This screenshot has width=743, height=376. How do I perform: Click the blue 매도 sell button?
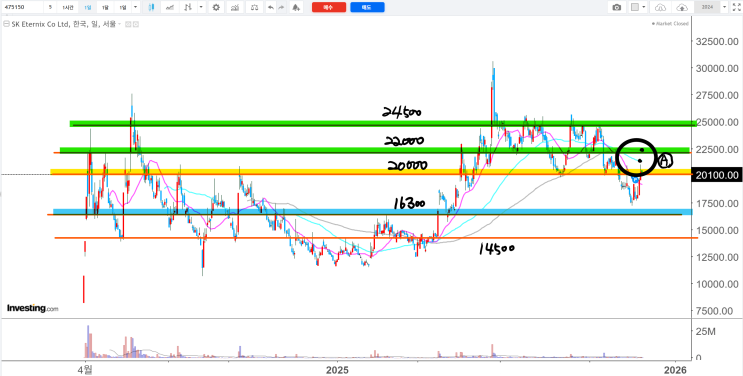[367, 7]
